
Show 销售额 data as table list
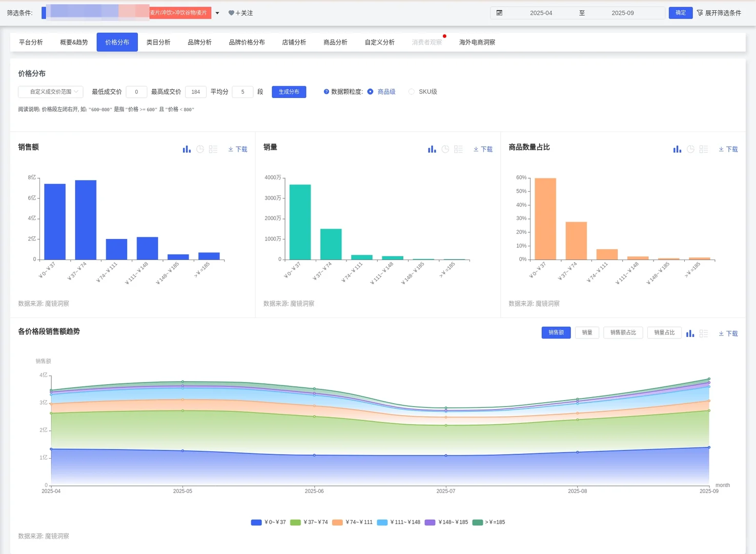click(213, 149)
